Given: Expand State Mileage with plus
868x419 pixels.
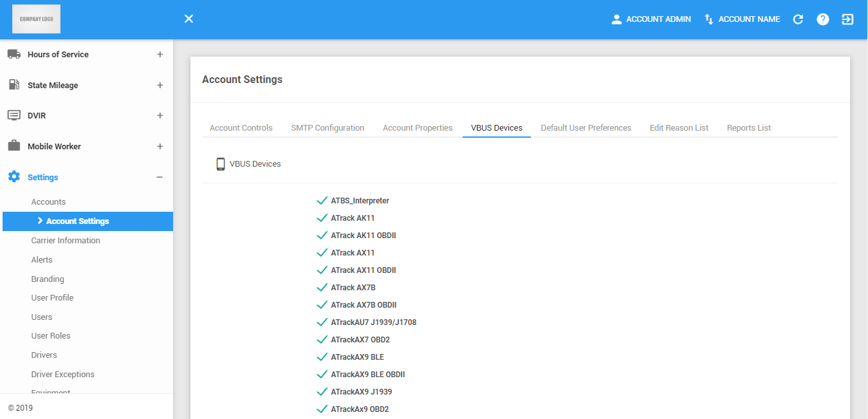Looking at the screenshot, I should click(160, 85).
